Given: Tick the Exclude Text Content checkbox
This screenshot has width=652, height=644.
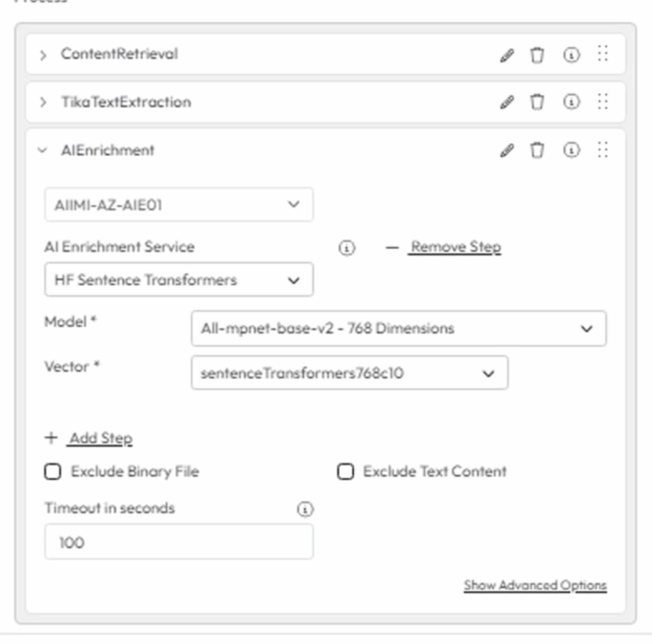Looking at the screenshot, I should click(x=345, y=472).
